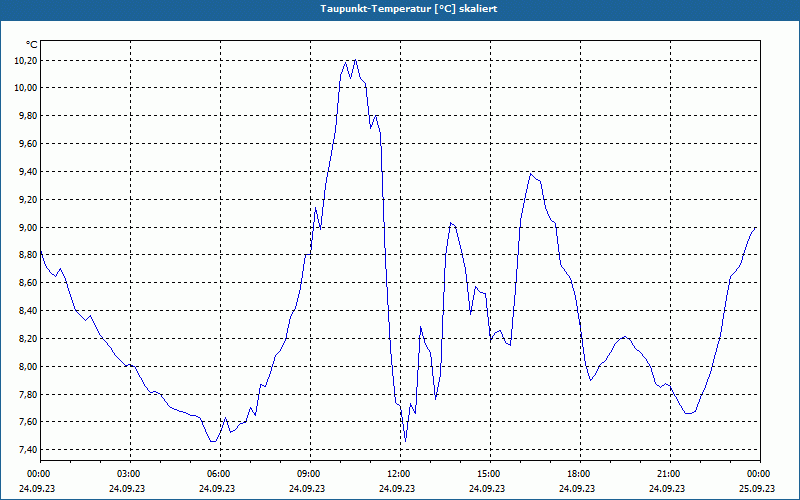
Task: Click the "03:00" time label
Action: tap(131, 474)
